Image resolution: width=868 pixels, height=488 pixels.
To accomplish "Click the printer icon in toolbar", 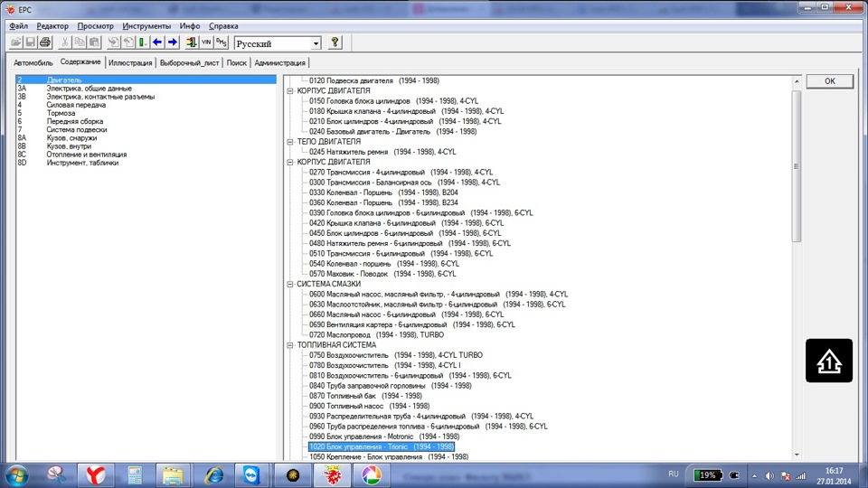I will pos(45,42).
